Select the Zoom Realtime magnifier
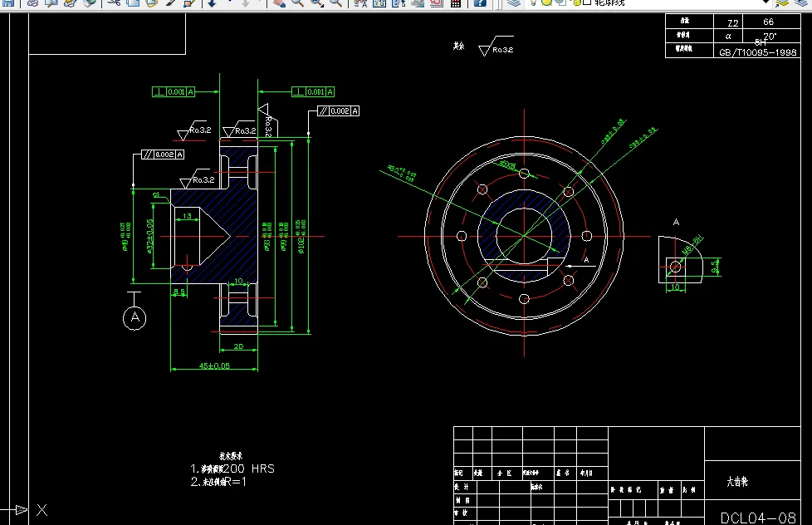 tap(297, 2)
